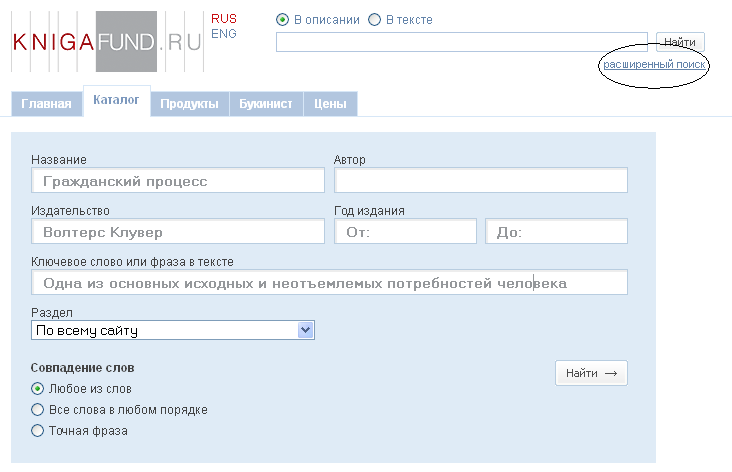Focus the 'Автор' input field
The width and height of the screenshot is (732, 472).
[481, 180]
